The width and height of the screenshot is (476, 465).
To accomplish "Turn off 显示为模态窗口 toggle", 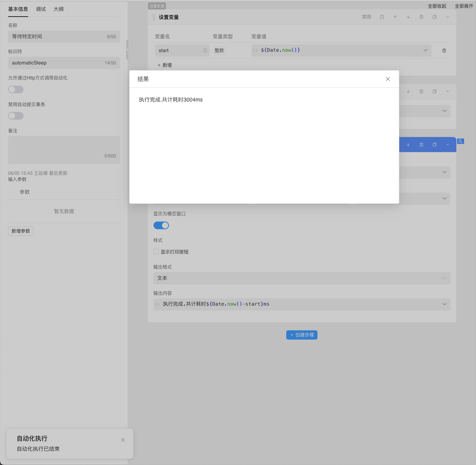I will pyautogui.click(x=161, y=225).
